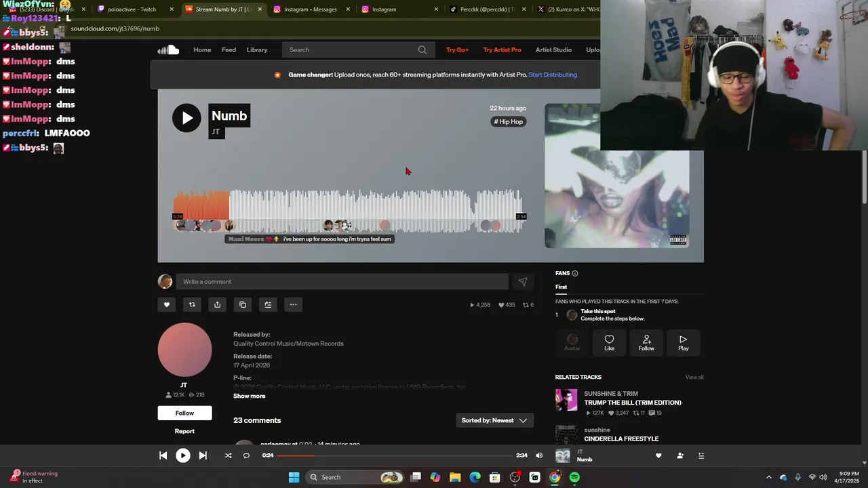The height and width of the screenshot is (488, 868).
Task: Click Try Go+ link
Action: [x=457, y=49]
